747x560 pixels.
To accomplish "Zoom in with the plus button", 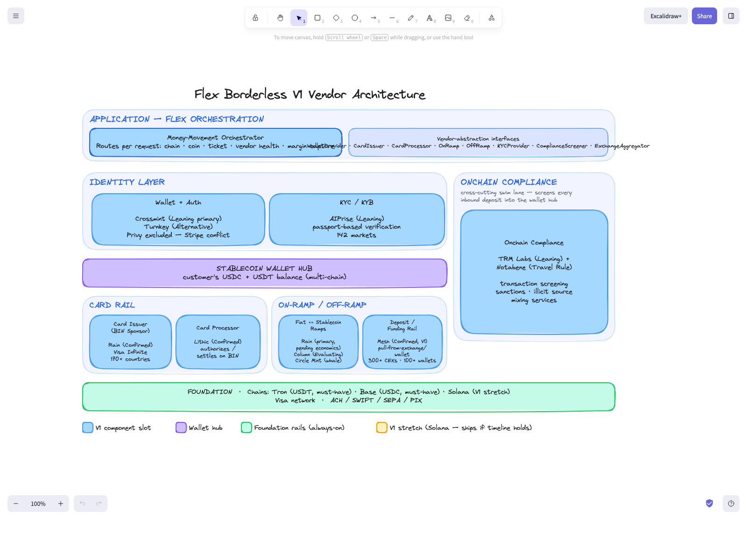I will (61, 504).
